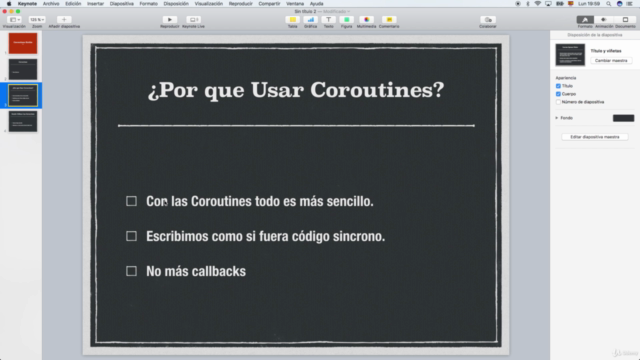Toggle the Cuerpo checkbox
This screenshot has width=640, height=360.
558,94
